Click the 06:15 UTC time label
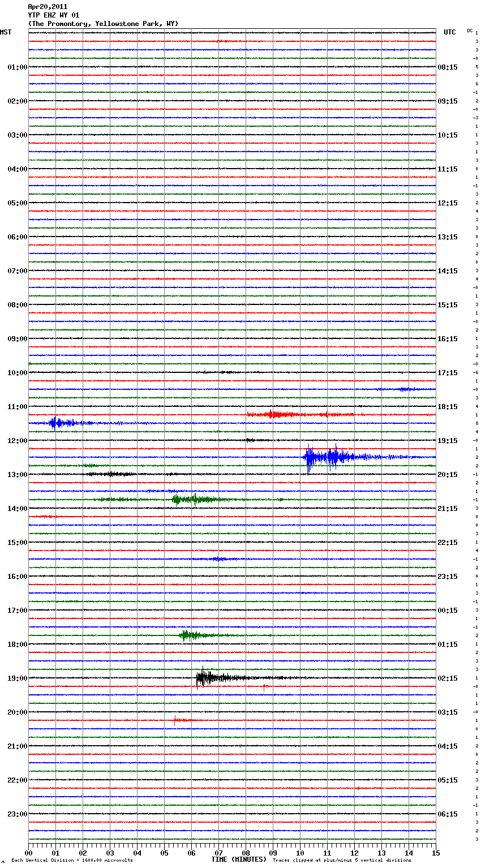 [448, 814]
